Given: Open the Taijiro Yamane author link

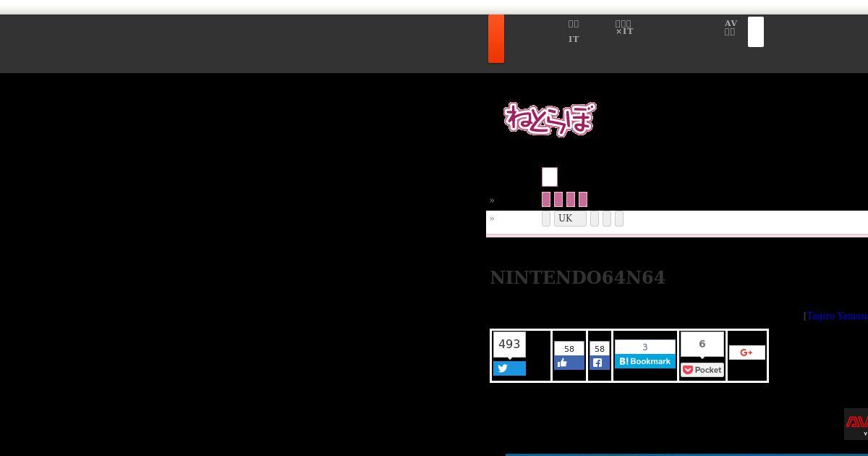Looking at the screenshot, I should [x=837, y=316].
